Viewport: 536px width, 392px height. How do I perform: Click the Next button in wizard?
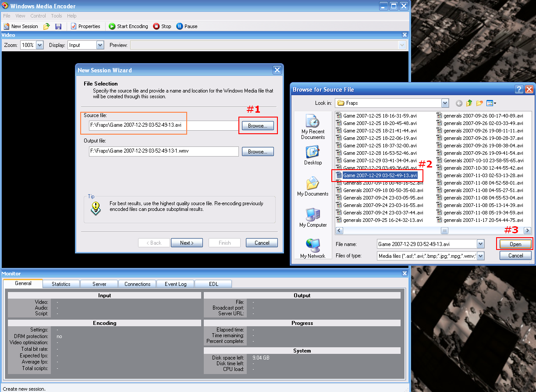pos(187,243)
